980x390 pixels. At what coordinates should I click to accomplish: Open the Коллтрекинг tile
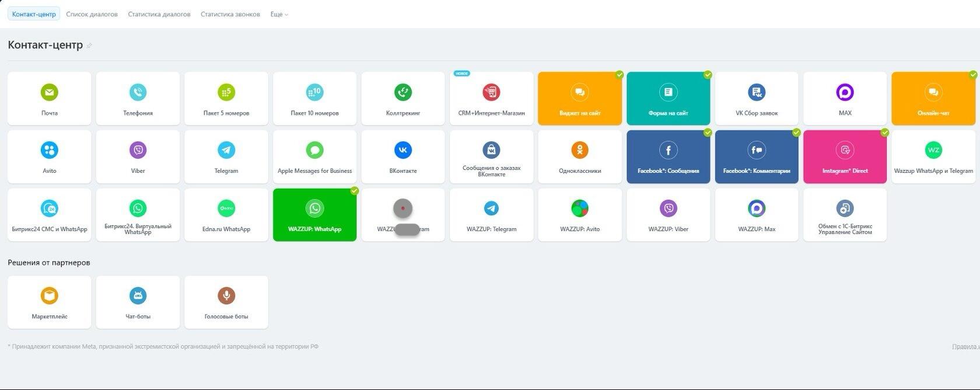click(x=403, y=99)
